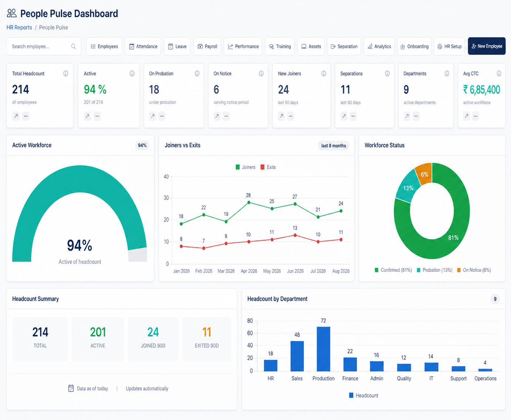
Task: Focus the Search employee input field
Action: click(x=44, y=47)
